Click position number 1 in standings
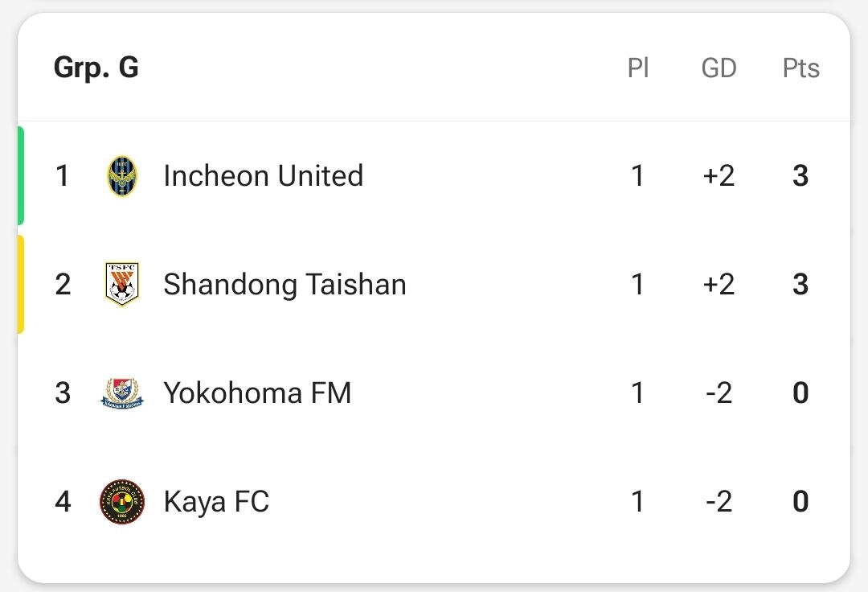 tap(63, 176)
